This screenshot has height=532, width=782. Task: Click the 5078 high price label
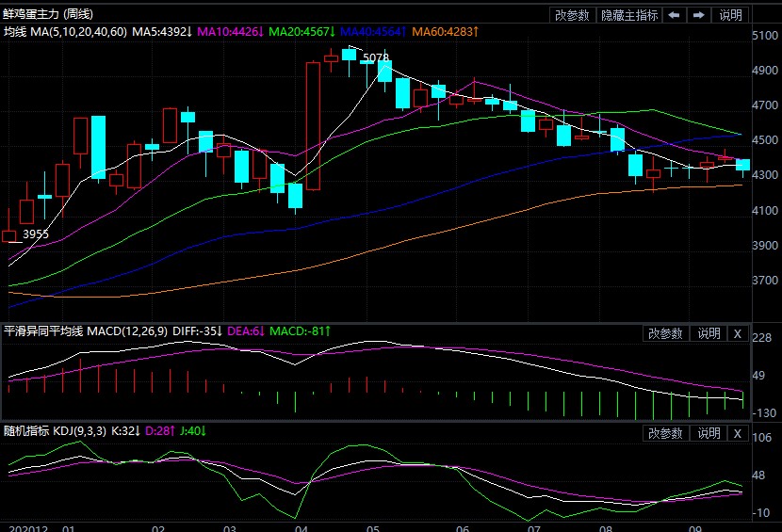376,57
